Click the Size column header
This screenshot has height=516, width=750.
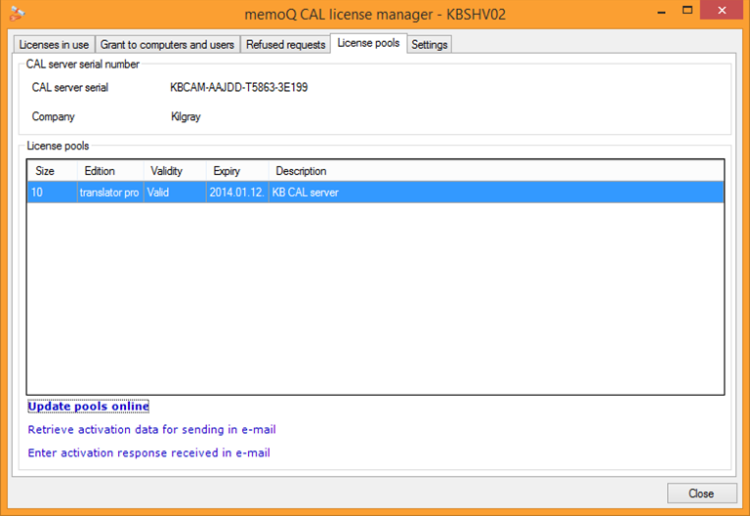coord(52,171)
